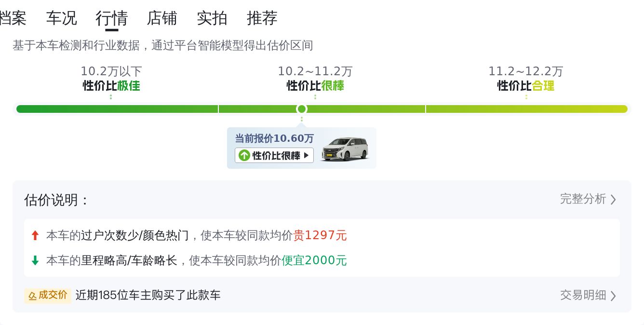644x325 pixels.
Task: Click the 成交价 badge label
Action: pyautogui.click(x=53, y=295)
